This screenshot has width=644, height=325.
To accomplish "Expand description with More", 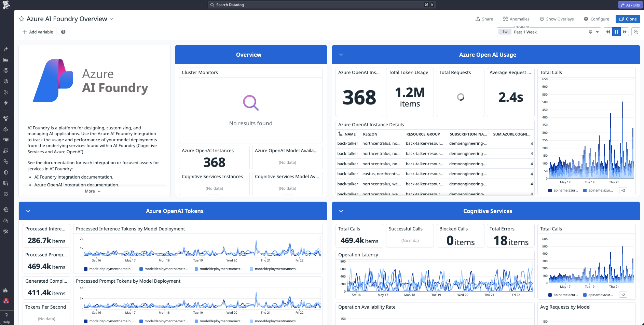I will click(x=93, y=191).
